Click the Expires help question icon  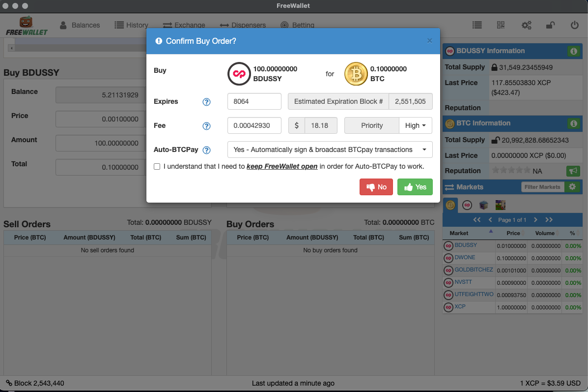tap(206, 102)
